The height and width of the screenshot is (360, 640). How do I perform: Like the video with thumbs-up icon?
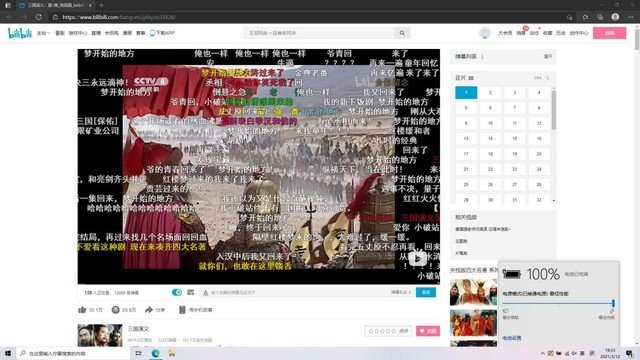point(82,310)
